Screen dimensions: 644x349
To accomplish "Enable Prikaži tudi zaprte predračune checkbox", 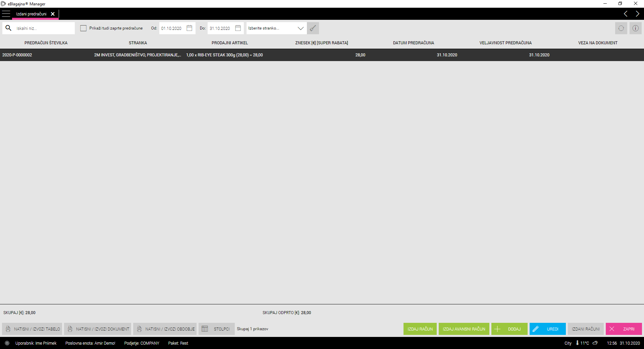I will tap(84, 28).
